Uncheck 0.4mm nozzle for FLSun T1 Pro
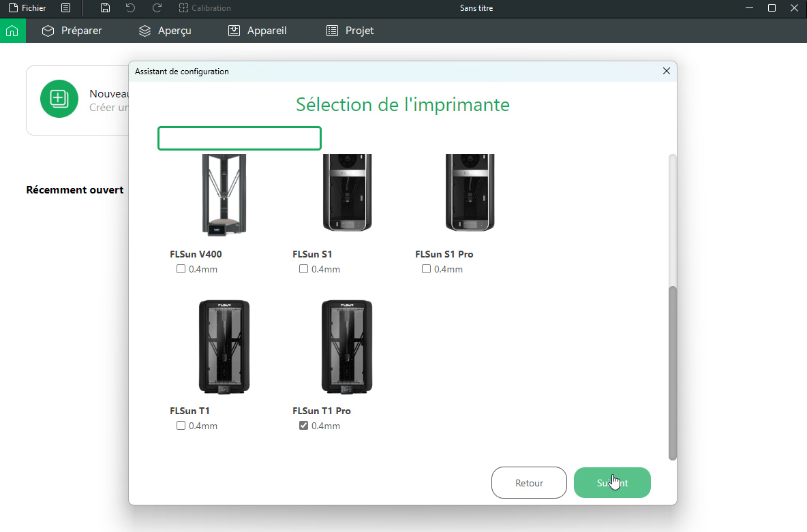The height and width of the screenshot is (532, 807). point(304,426)
